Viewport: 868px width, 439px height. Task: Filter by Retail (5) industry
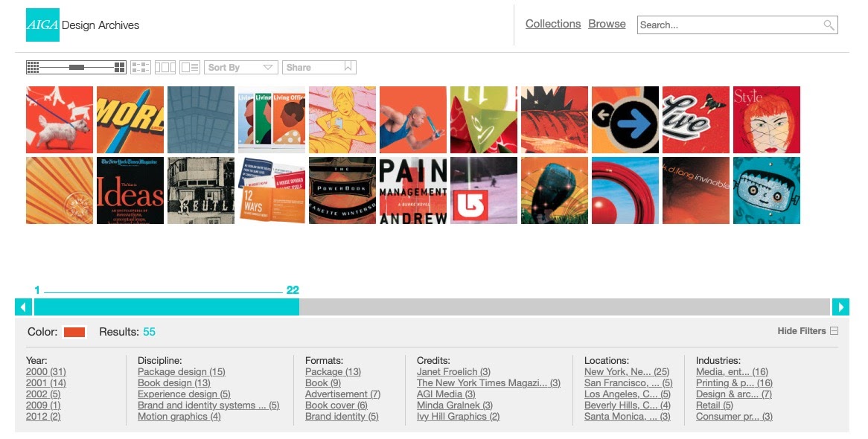(715, 406)
